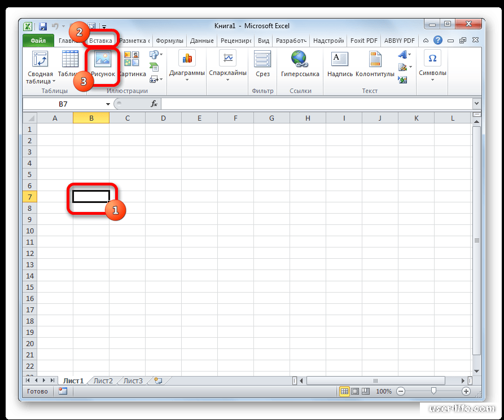Open the ABBYY PDF ribbon tab

[x=399, y=41]
